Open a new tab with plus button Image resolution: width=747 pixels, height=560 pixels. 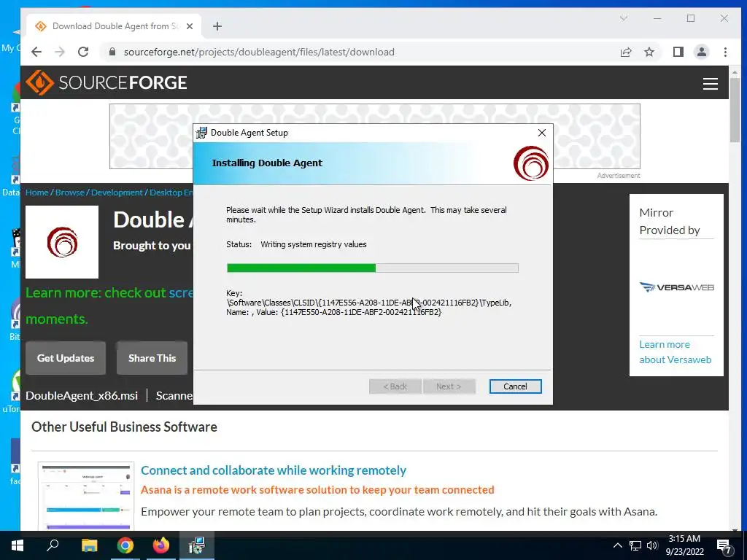(217, 26)
